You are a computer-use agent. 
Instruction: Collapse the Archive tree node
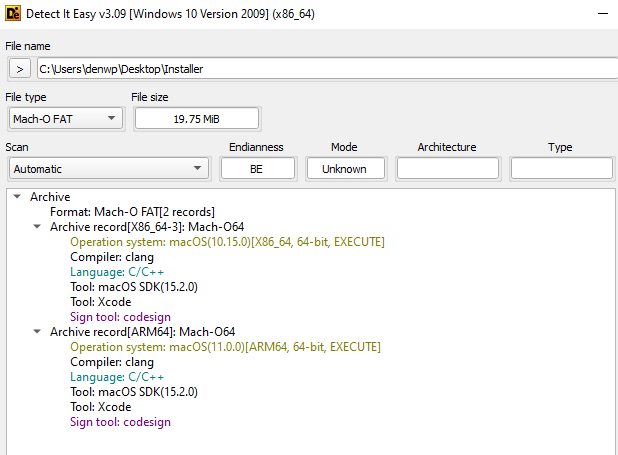[x=17, y=196]
